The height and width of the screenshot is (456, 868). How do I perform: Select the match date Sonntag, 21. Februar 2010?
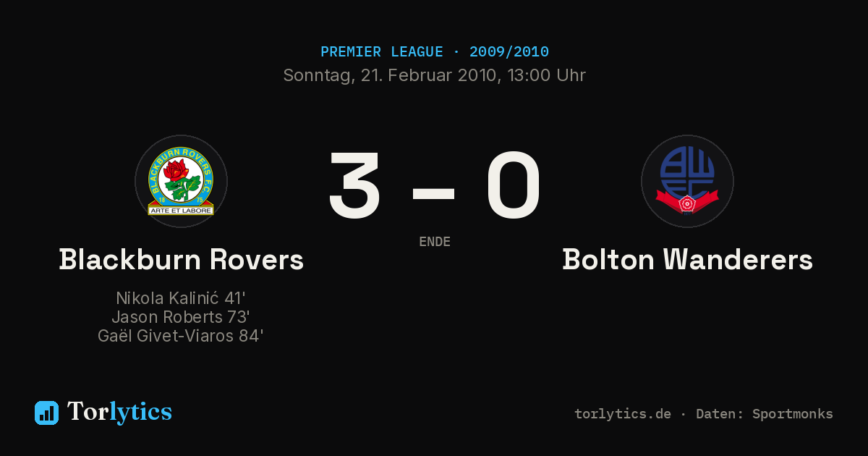[388, 75]
